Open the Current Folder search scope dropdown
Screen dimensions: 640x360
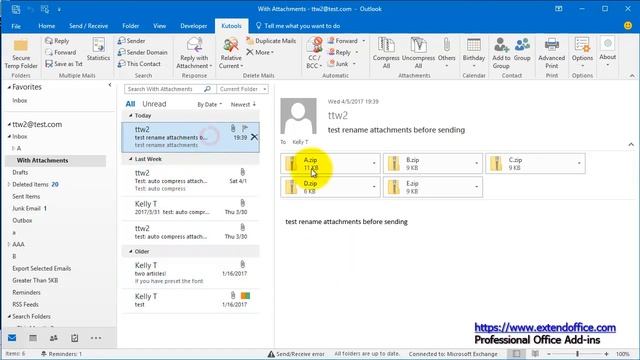tap(242, 89)
